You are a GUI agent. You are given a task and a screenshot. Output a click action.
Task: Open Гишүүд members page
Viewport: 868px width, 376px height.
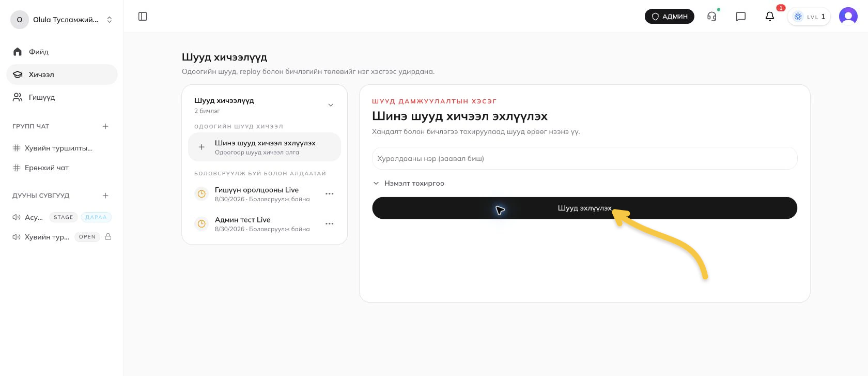tap(62, 97)
